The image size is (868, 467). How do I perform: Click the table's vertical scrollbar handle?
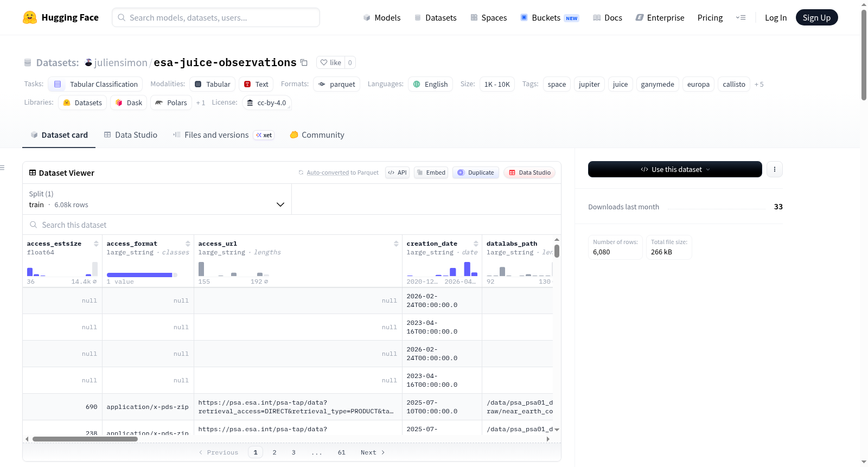(557, 251)
